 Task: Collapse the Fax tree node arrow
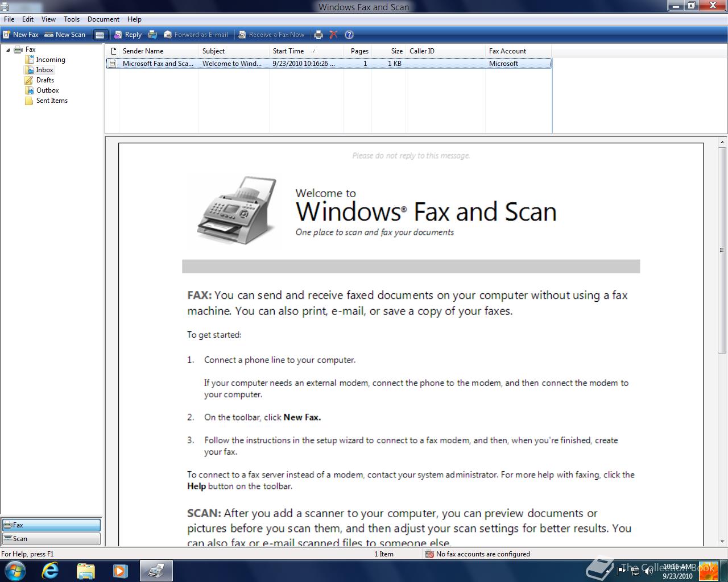8,50
